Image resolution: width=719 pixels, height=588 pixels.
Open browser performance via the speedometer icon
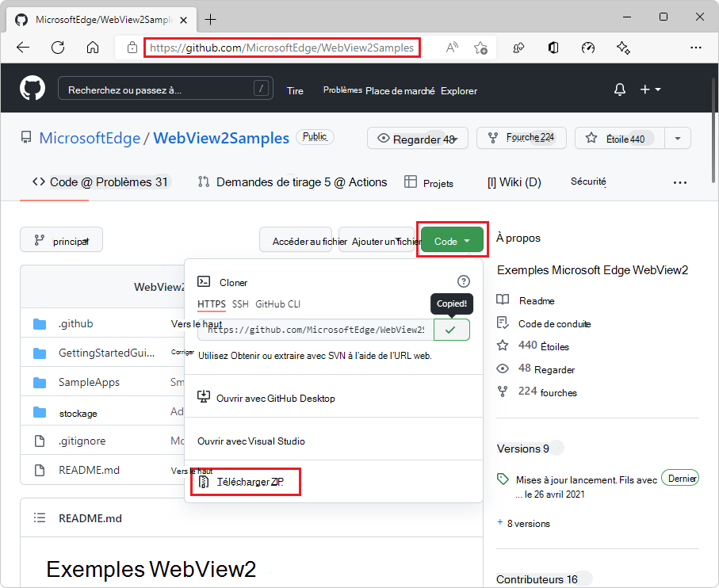pyautogui.click(x=587, y=48)
